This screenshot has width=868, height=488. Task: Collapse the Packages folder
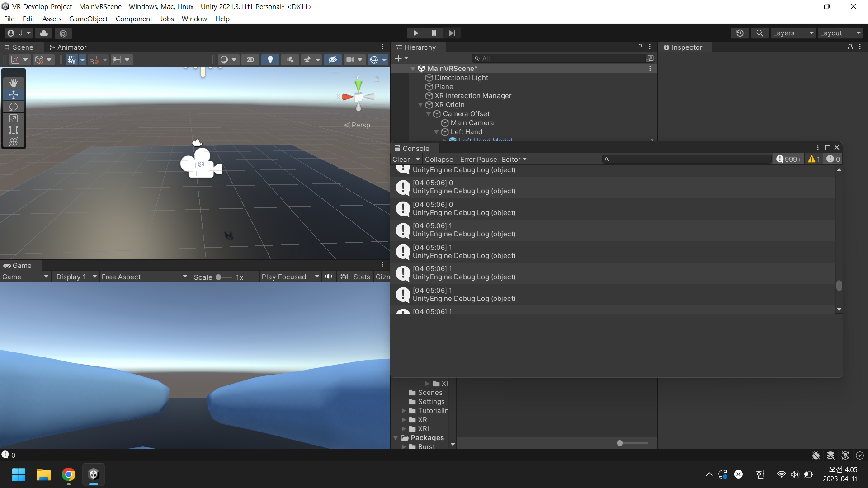(x=396, y=438)
